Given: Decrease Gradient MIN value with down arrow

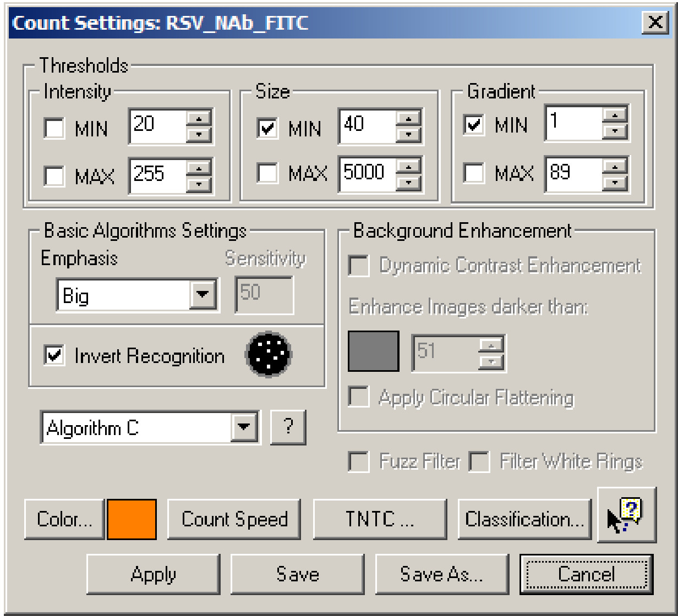Looking at the screenshot, I should (615, 131).
